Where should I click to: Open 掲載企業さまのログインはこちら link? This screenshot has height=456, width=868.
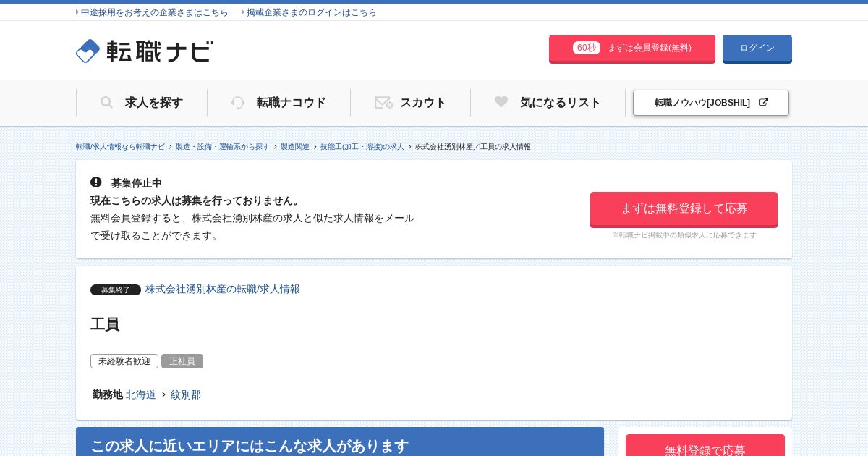[x=312, y=12]
